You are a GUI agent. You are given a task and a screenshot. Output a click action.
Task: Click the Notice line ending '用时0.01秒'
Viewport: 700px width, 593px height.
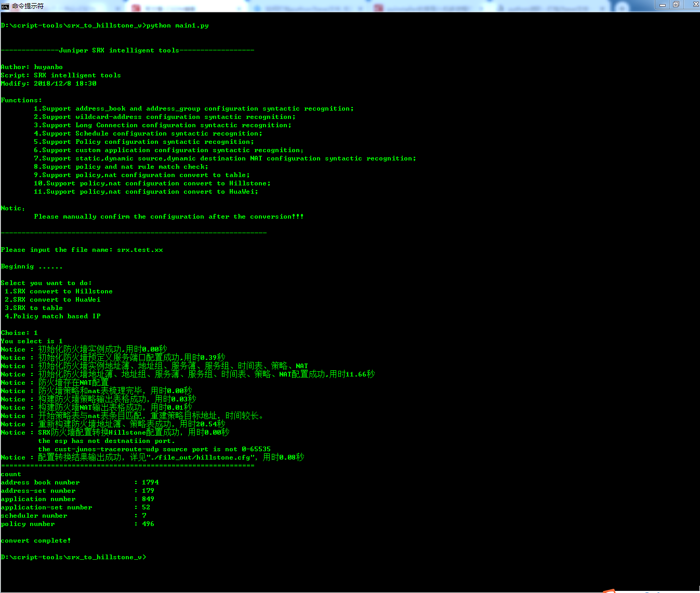(96, 408)
